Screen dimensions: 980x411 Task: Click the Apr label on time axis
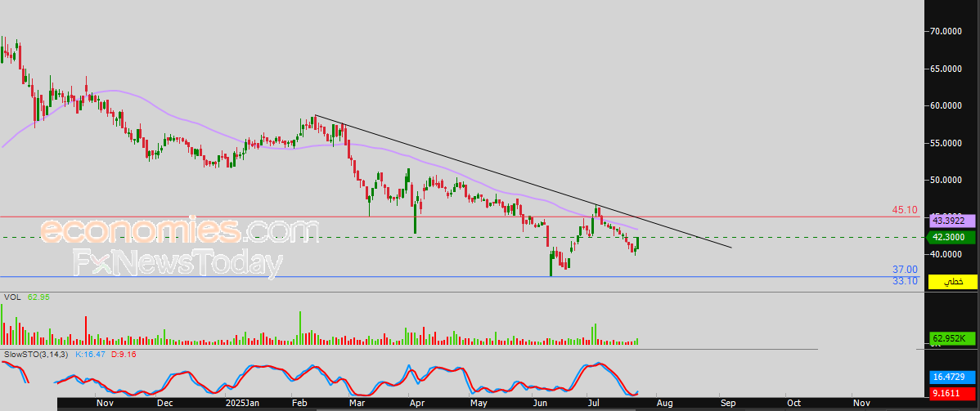(417, 404)
